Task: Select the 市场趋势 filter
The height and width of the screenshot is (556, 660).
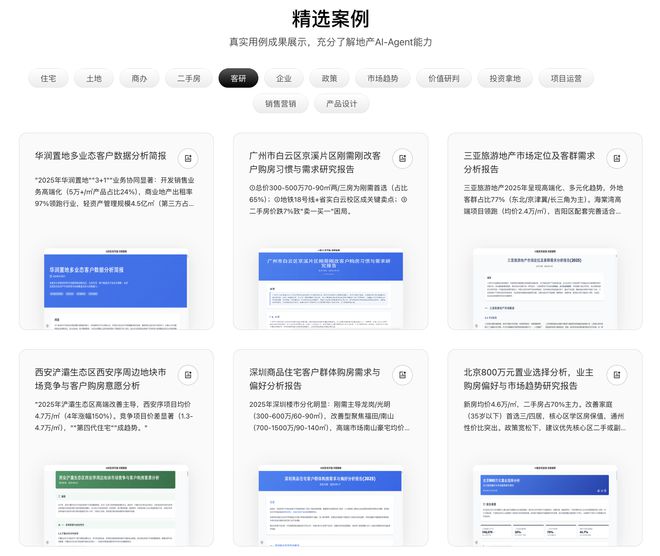Action: pos(383,78)
